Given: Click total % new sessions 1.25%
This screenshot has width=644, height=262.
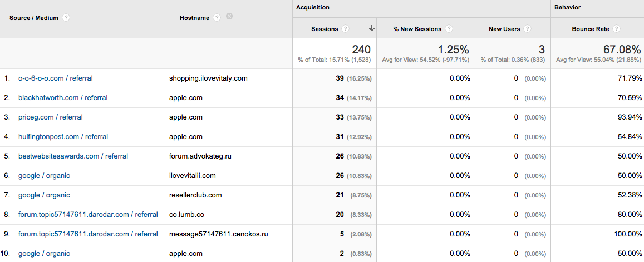Looking at the screenshot, I should coord(453,50).
